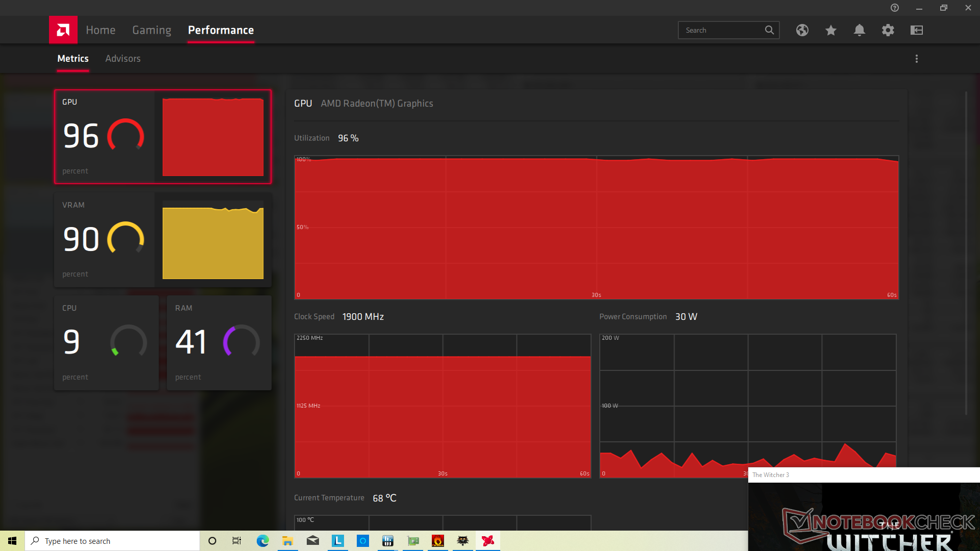Open favorites star icon
Screen dimensions: 980x551
[x=830, y=30]
